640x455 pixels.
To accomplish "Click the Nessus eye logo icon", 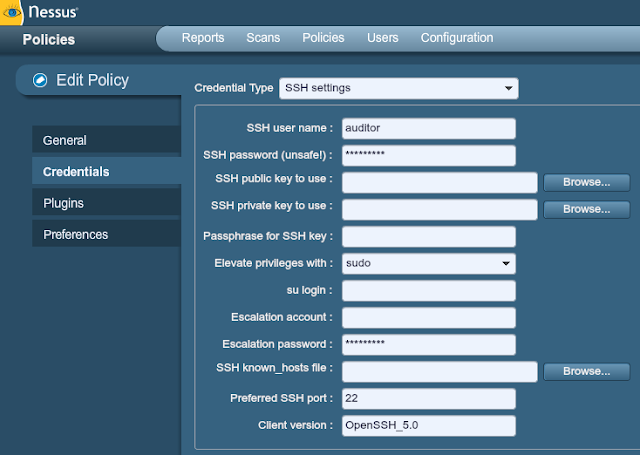I will coord(11,12).
